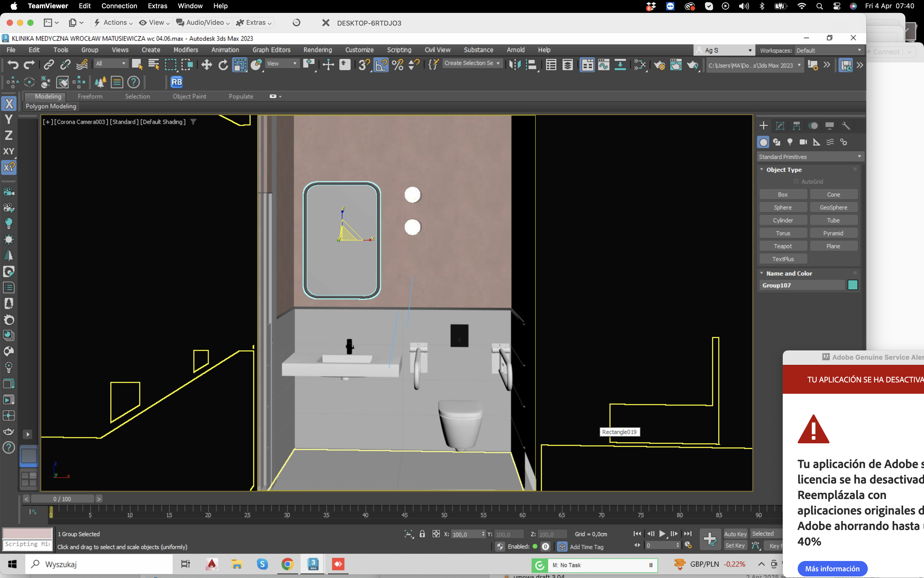
Task: Click Go to End playback button
Action: (688, 534)
